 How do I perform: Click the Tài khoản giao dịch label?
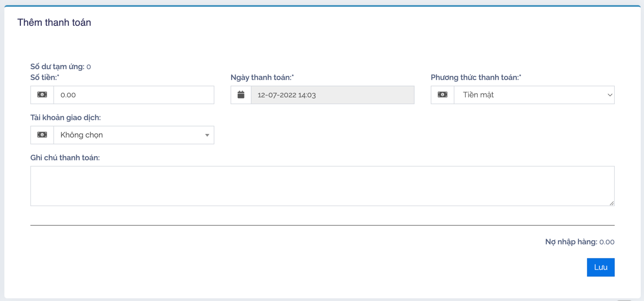66,118
